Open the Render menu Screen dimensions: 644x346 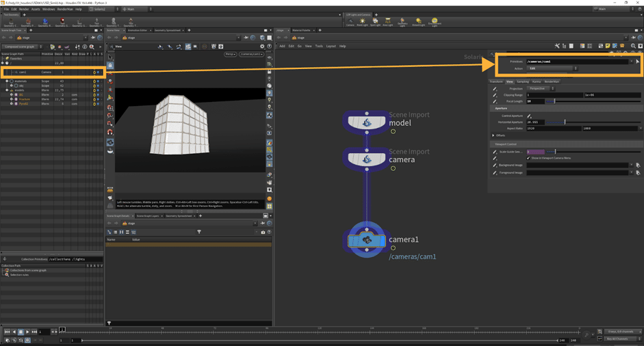coord(24,9)
